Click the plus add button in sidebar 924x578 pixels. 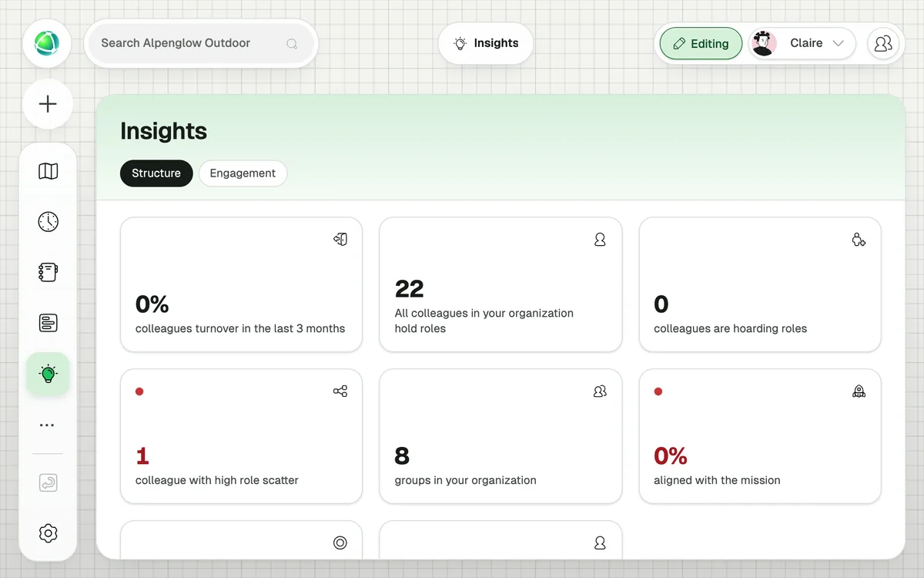tap(48, 104)
